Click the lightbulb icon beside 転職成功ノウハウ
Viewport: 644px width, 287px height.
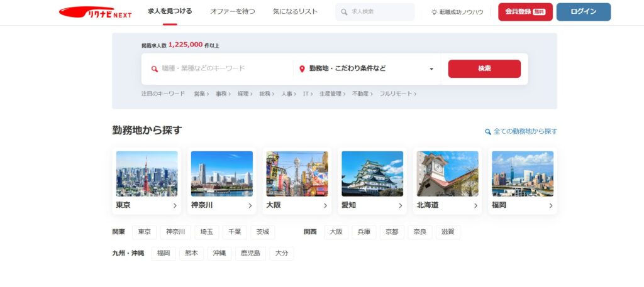pyautogui.click(x=434, y=13)
